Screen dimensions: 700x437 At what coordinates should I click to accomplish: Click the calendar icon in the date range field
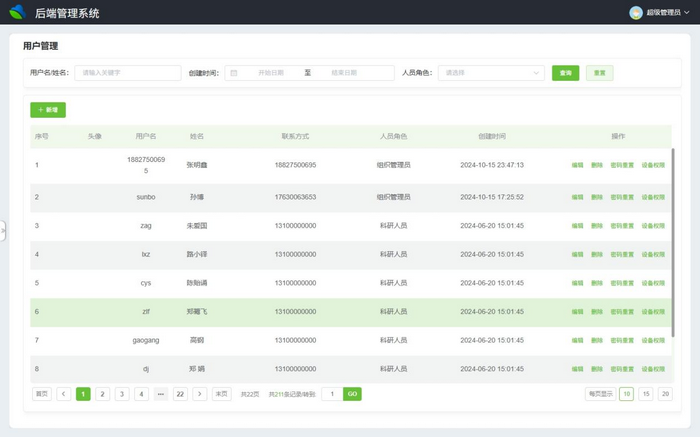click(x=234, y=73)
